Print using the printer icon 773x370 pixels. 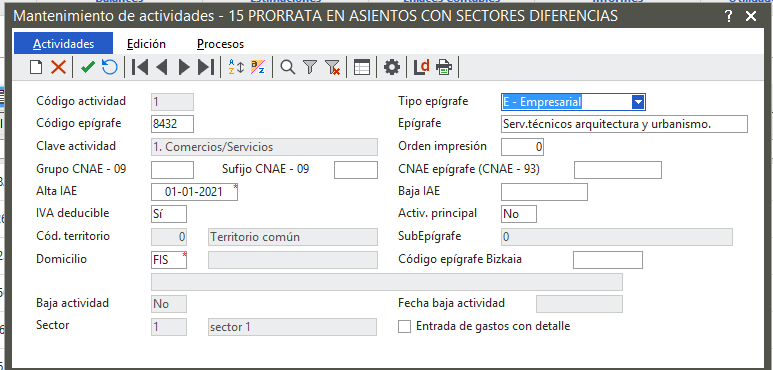(444, 67)
